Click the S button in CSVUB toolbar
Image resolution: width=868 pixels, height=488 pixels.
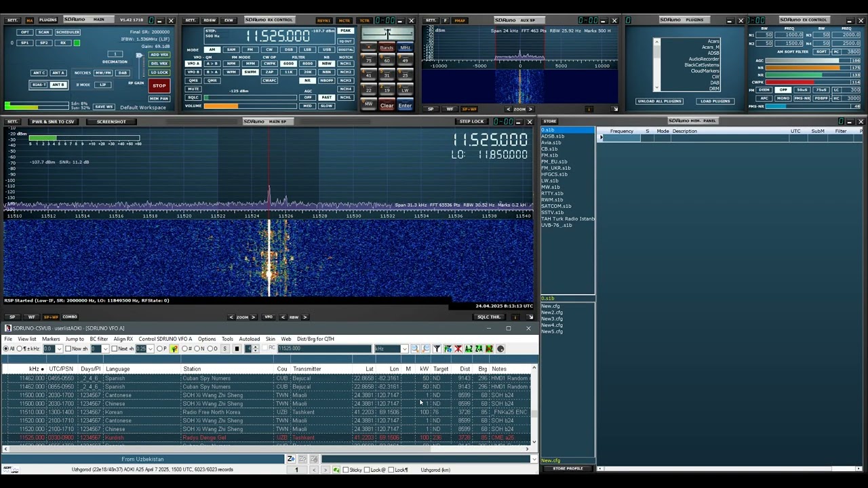[225, 348]
